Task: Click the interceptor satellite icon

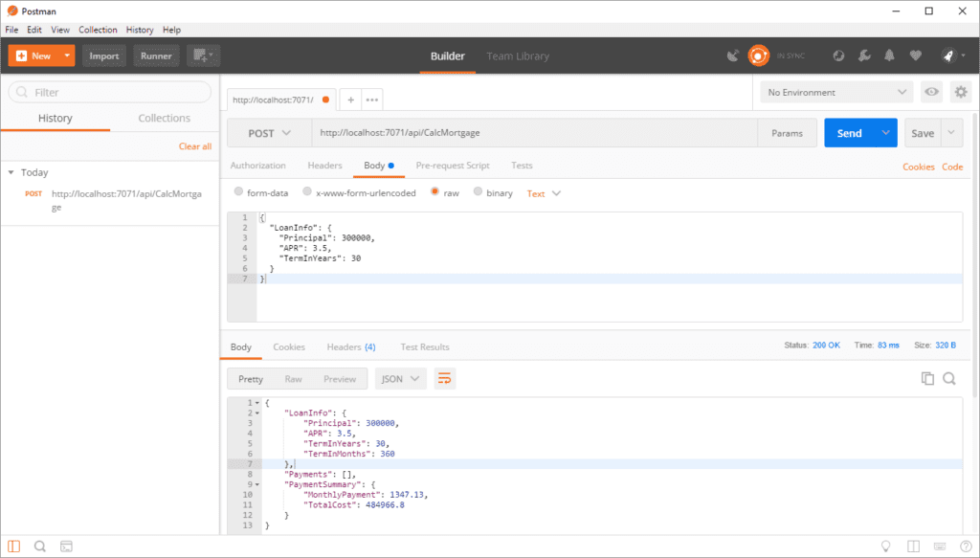Action: [x=733, y=56]
